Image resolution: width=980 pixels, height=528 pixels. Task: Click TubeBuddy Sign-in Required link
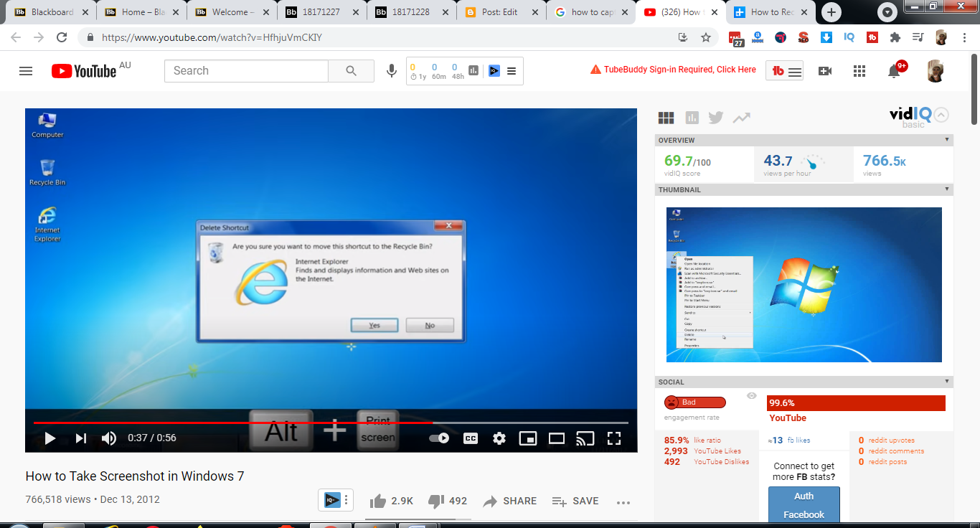674,70
